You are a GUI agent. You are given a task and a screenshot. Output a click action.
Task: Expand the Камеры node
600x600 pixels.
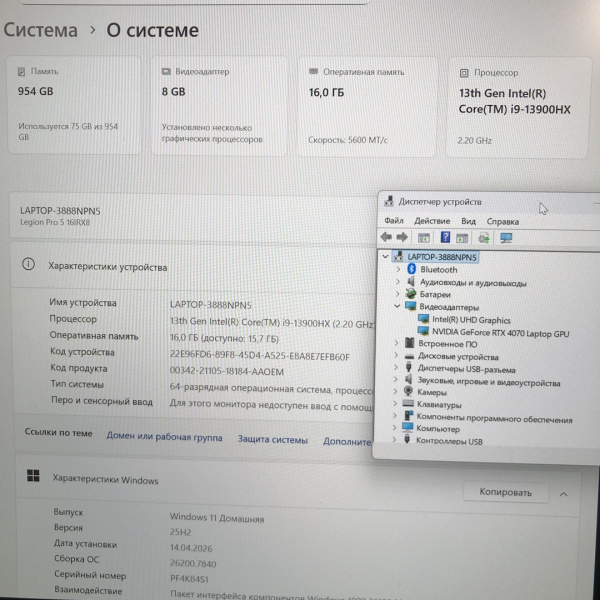[395, 391]
